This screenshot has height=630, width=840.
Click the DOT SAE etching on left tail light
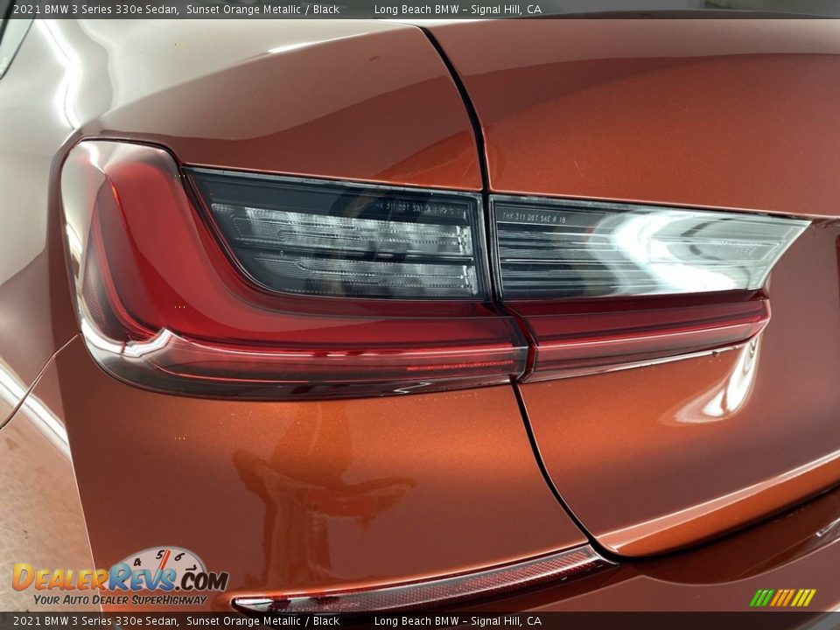(x=411, y=209)
